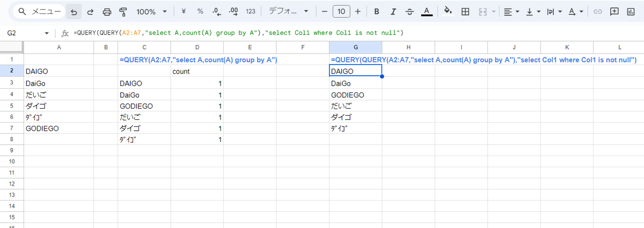This screenshot has width=644, height=228.
Task: Click cell G6 containing ダイゴ
Action: click(355, 117)
